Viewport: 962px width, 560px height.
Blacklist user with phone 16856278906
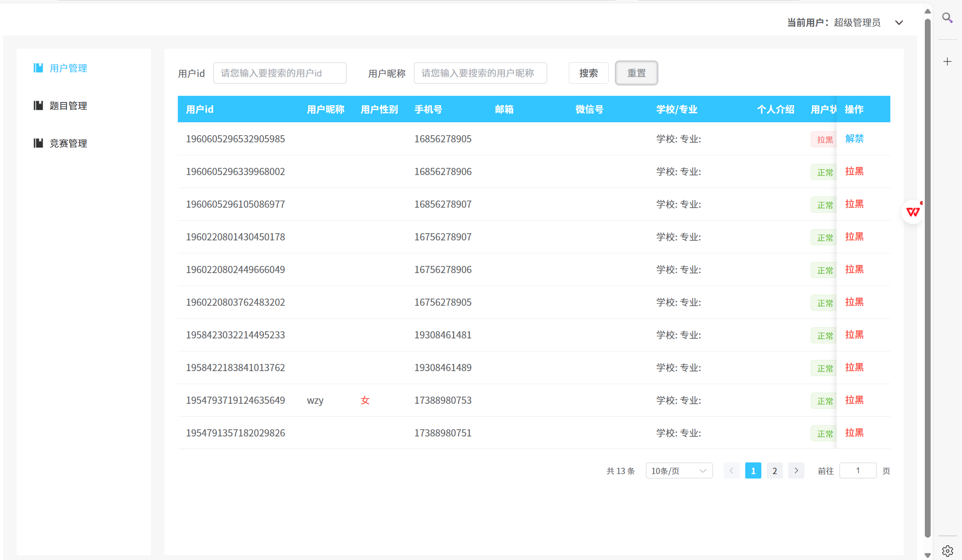pyautogui.click(x=854, y=171)
